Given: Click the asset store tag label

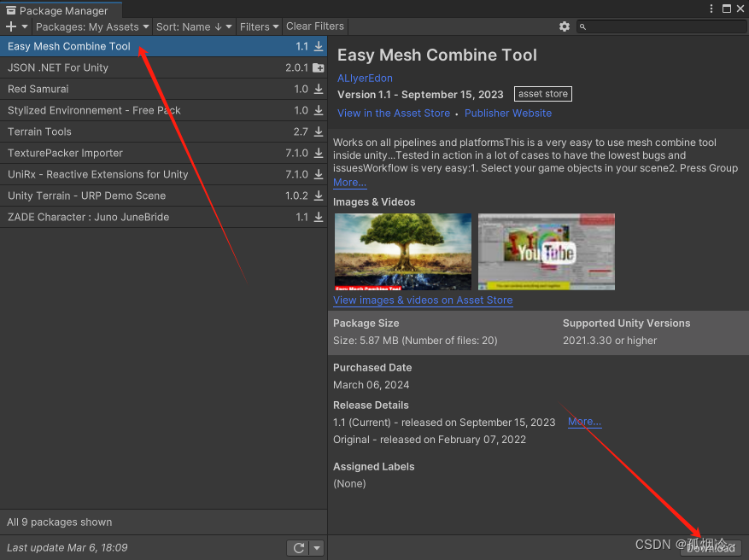Looking at the screenshot, I should pos(542,94).
